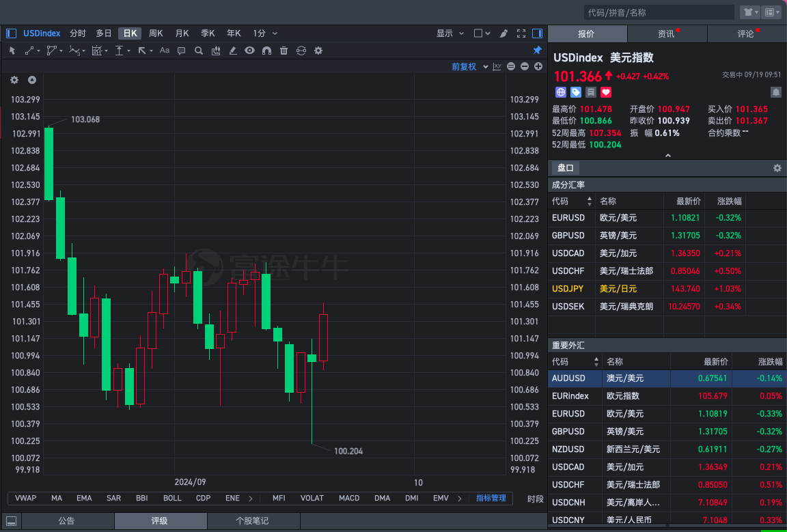Viewport: 787px width, 532px height.
Task: Open the 1分 minute interval dropdown
Action: [264, 33]
